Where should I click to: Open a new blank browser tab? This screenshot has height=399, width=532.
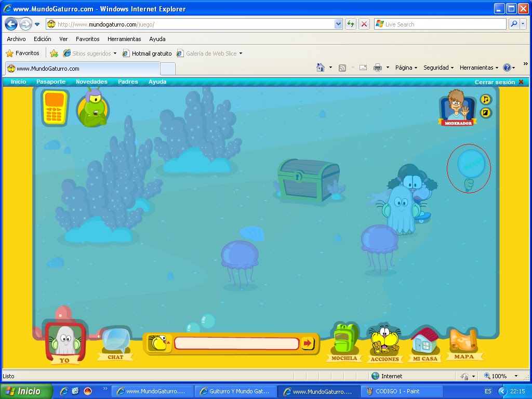(x=168, y=69)
